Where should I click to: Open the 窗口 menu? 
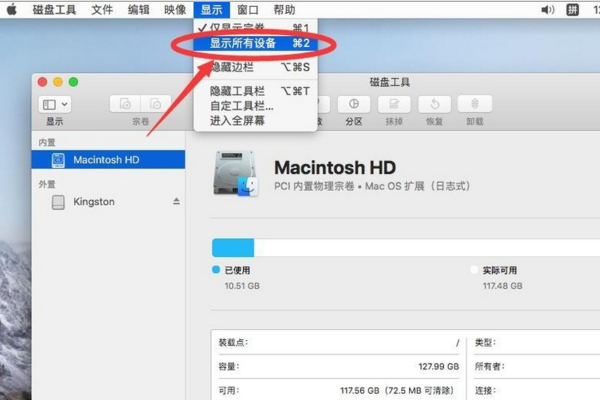[248, 10]
